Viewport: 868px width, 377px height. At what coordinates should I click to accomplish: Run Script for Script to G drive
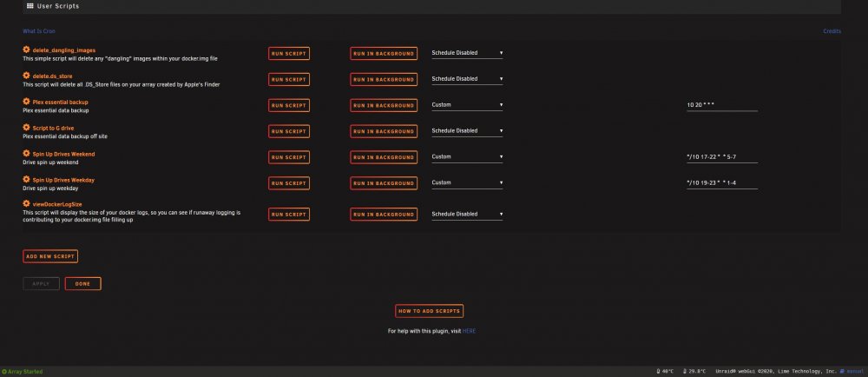click(x=289, y=131)
